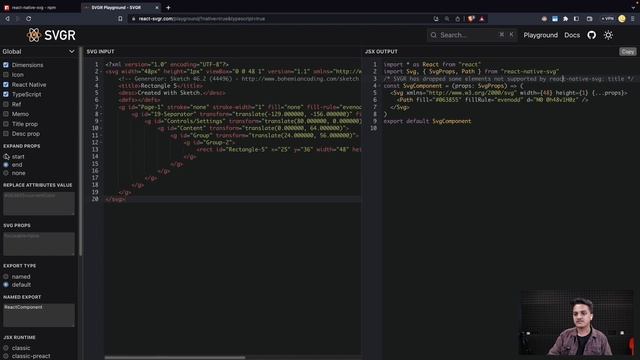640x360 pixels.
Task: Open the Brave wallet icon
Action: 589,19
